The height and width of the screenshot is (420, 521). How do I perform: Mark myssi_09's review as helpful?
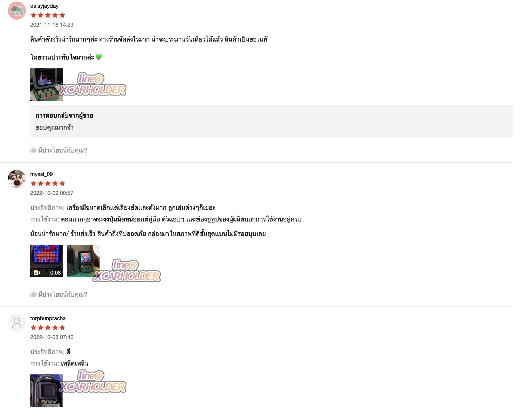tap(58, 294)
